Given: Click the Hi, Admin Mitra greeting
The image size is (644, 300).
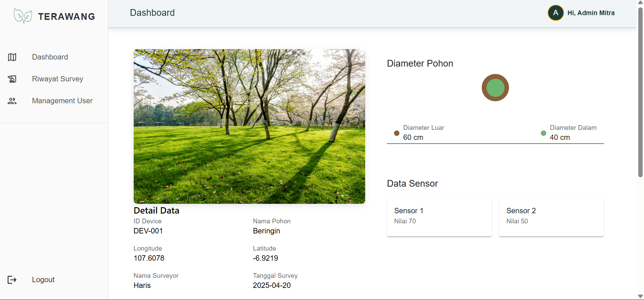Looking at the screenshot, I should pyautogui.click(x=591, y=13).
